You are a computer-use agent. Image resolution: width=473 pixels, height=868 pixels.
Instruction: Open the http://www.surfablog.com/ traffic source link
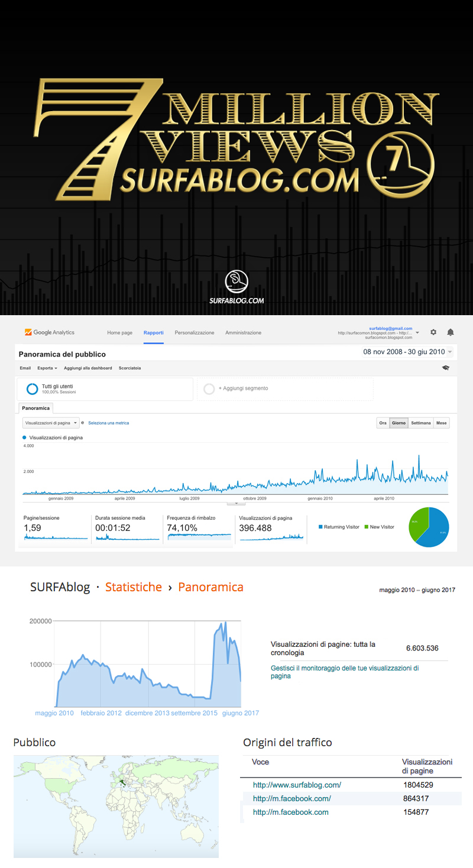(x=297, y=785)
